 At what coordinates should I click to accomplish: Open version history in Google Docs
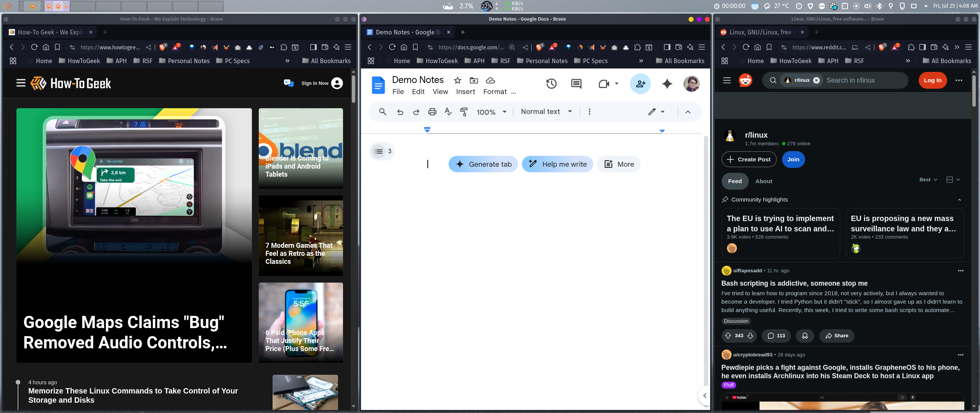click(x=551, y=84)
